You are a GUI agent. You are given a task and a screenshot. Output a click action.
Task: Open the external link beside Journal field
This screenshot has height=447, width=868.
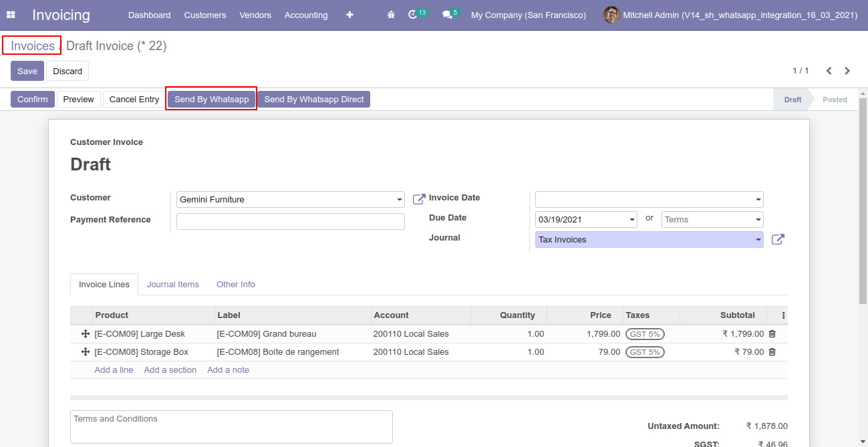tap(778, 239)
